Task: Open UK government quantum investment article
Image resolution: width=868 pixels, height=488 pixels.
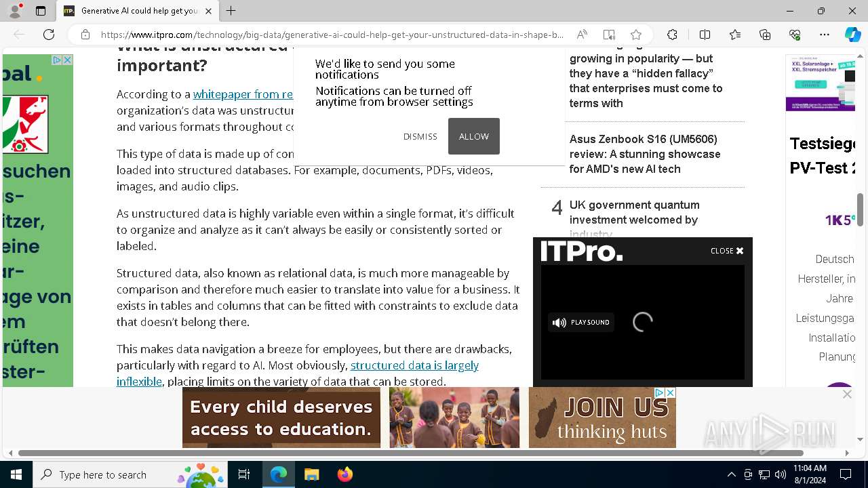Action: (634, 218)
